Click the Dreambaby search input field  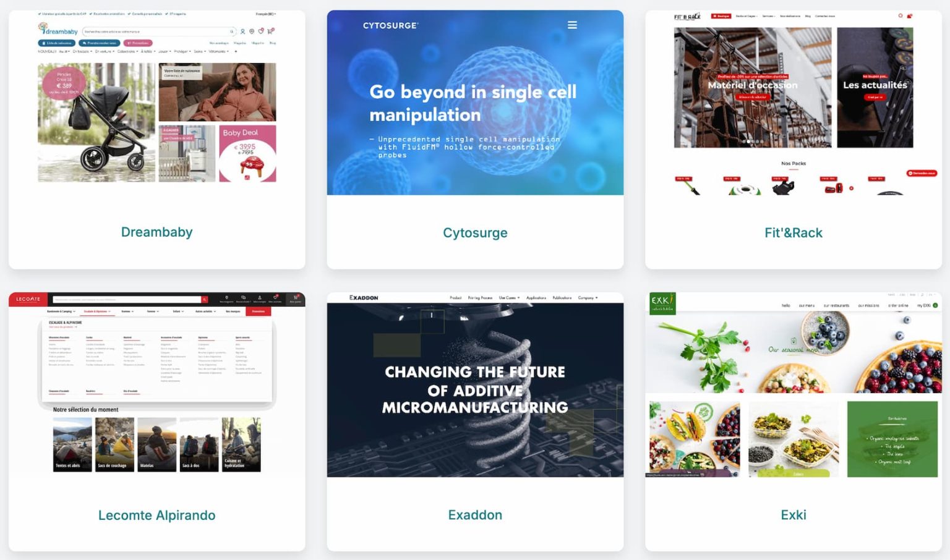point(159,31)
